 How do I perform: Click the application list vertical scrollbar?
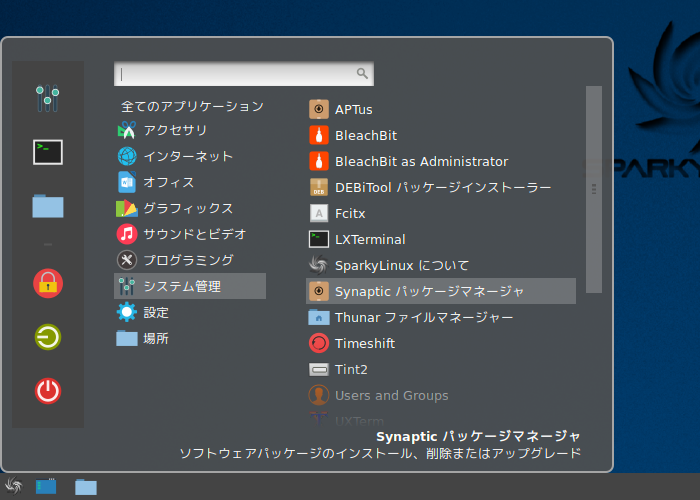(x=594, y=189)
